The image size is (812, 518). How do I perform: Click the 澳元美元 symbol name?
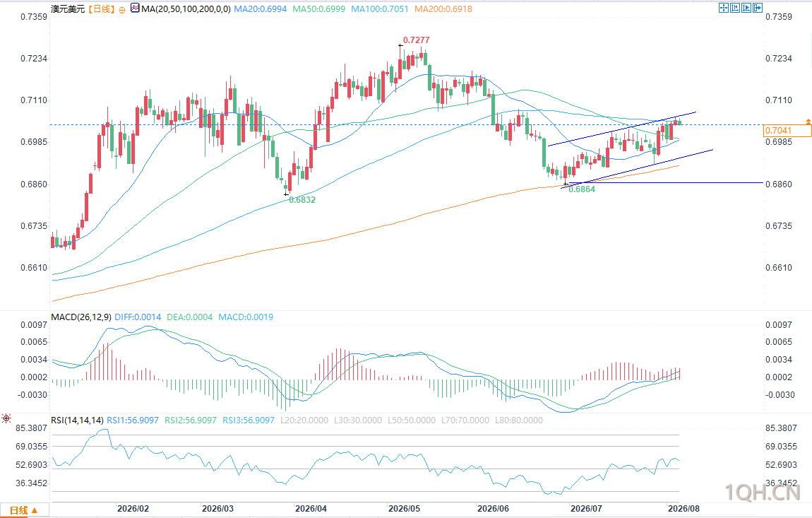pyautogui.click(x=68, y=8)
